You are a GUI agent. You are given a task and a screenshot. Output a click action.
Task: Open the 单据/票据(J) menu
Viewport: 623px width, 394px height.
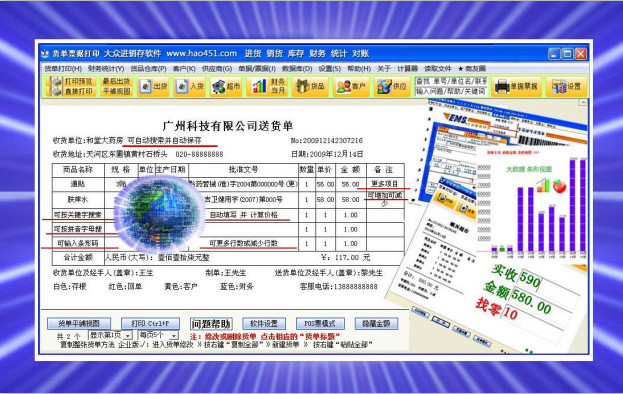point(257,69)
